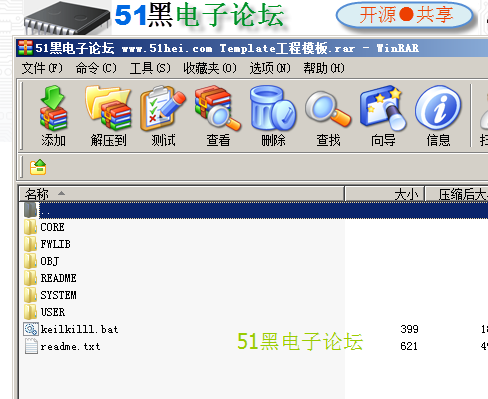
Task: Select the keilkilll.bat file name
Action: 79,329
